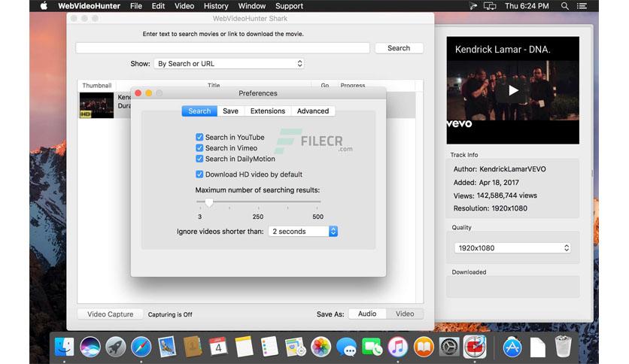Open Safari compass icon in dock
The image size is (629, 364).
pos(141,347)
